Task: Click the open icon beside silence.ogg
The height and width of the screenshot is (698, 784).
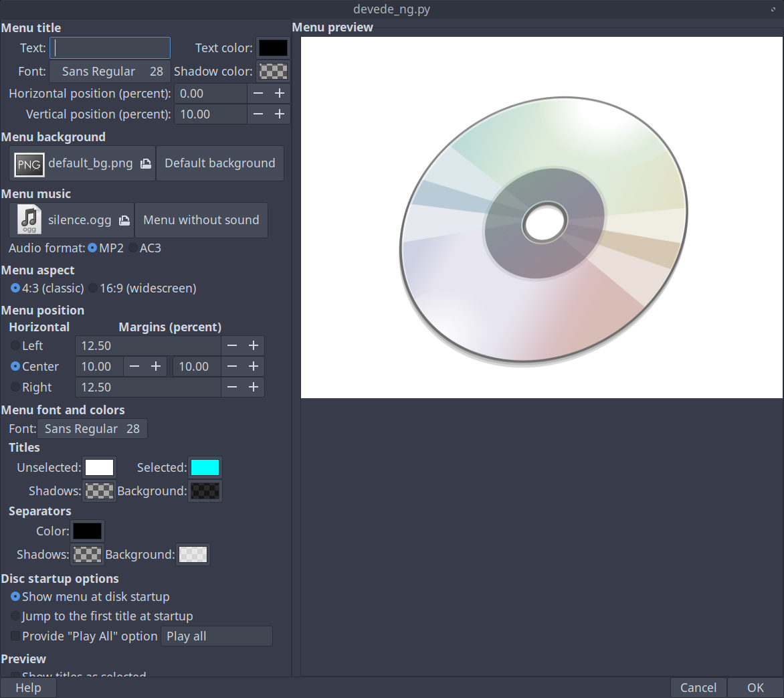Action: (124, 220)
